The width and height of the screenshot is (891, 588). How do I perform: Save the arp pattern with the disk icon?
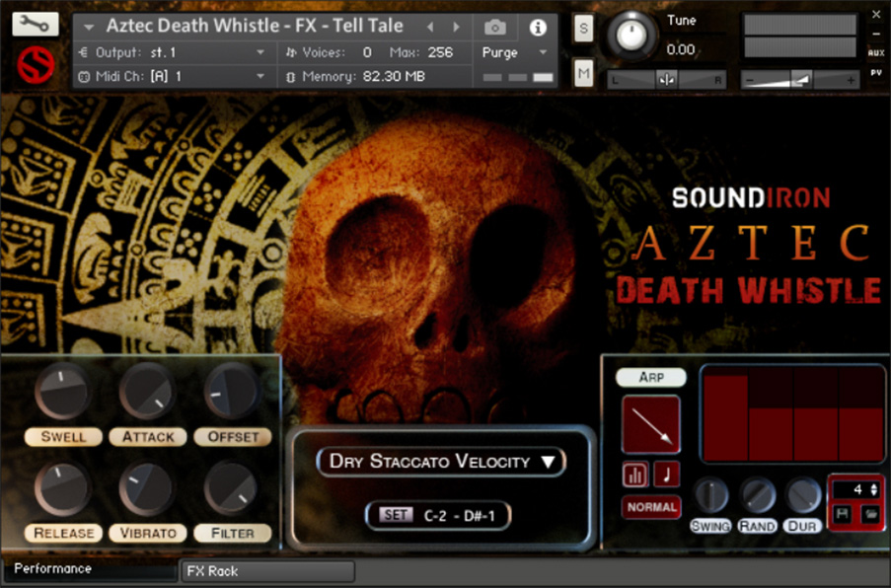844,515
